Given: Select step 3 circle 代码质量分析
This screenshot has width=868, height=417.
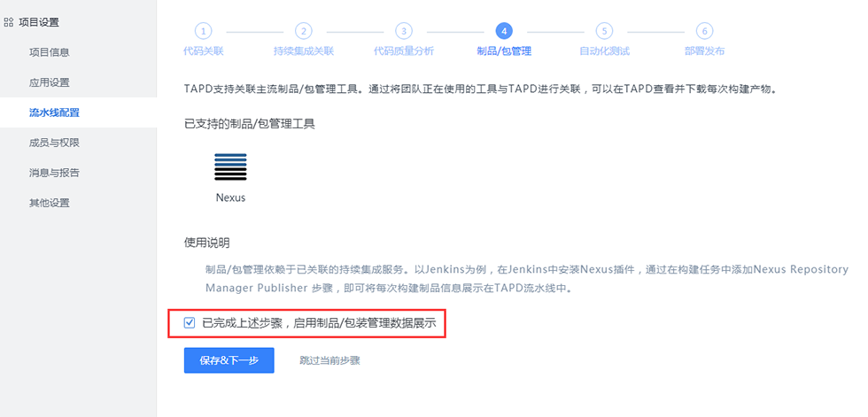Looking at the screenshot, I should pos(404,31).
